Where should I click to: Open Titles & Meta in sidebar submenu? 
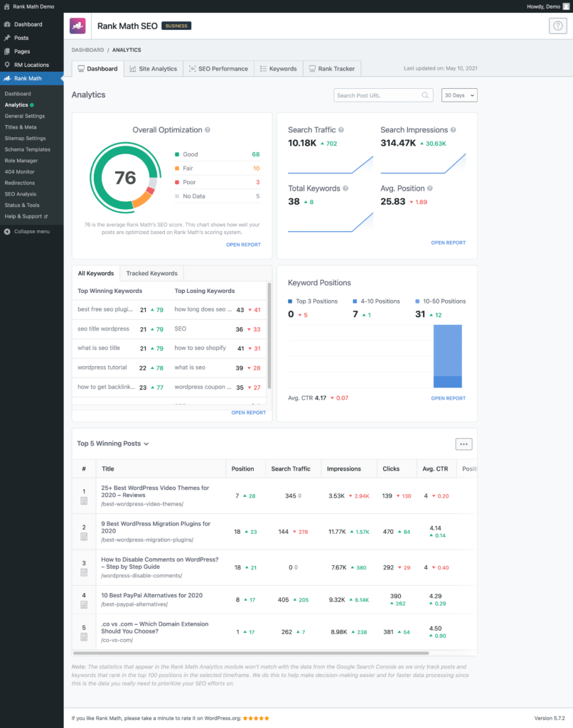pyautogui.click(x=21, y=127)
